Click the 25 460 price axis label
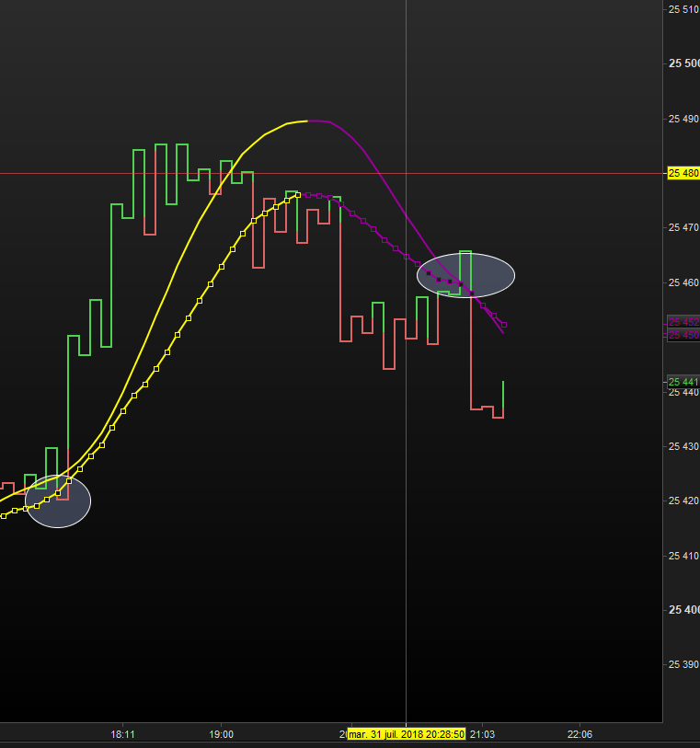Image resolution: width=700 pixels, height=748 pixels. pyautogui.click(x=683, y=282)
